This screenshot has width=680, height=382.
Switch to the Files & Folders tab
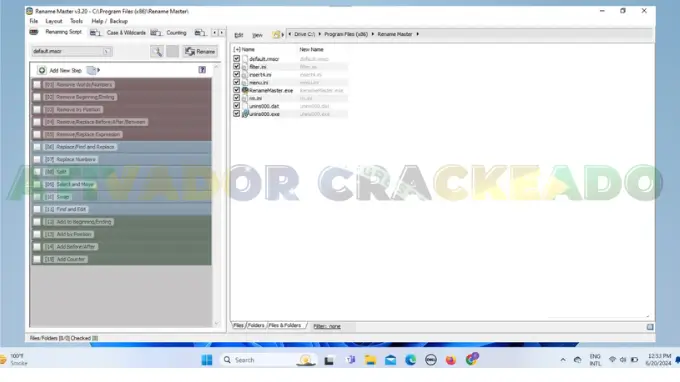pyautogui.click(x=285, y=325)
